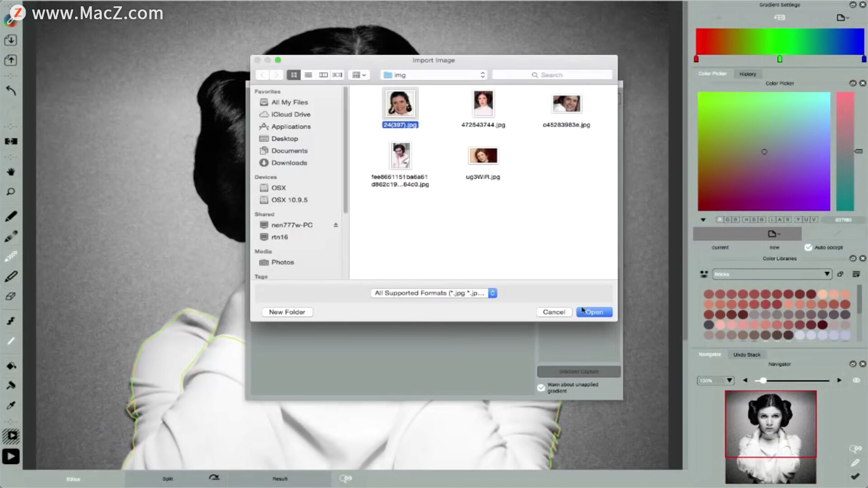Switch to the Undo Stack tab
The height and width of the screenshot is (488, 868).
point(747,355)
